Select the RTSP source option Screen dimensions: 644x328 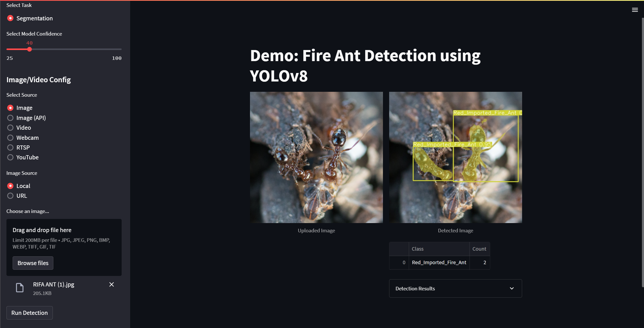(10, 147)
